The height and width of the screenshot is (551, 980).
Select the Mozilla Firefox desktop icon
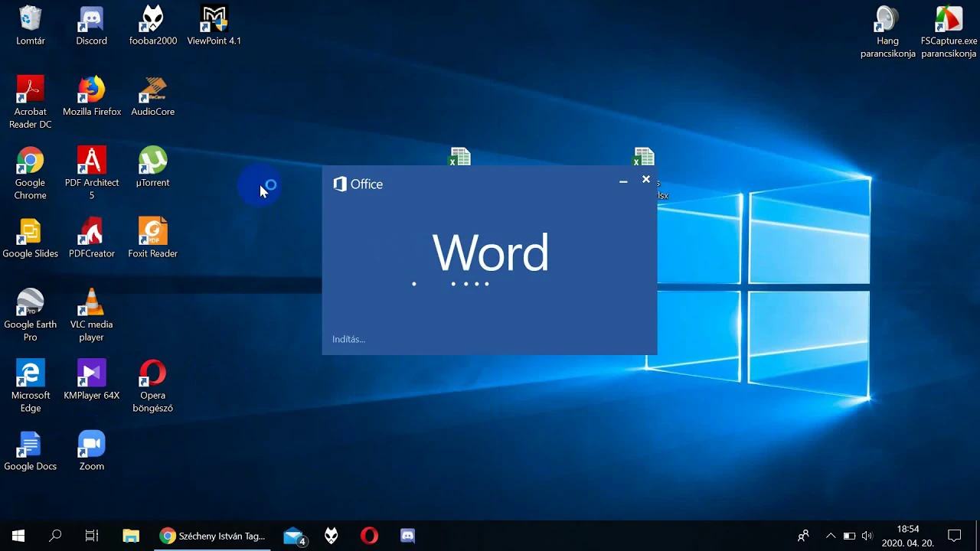[91, 96]
